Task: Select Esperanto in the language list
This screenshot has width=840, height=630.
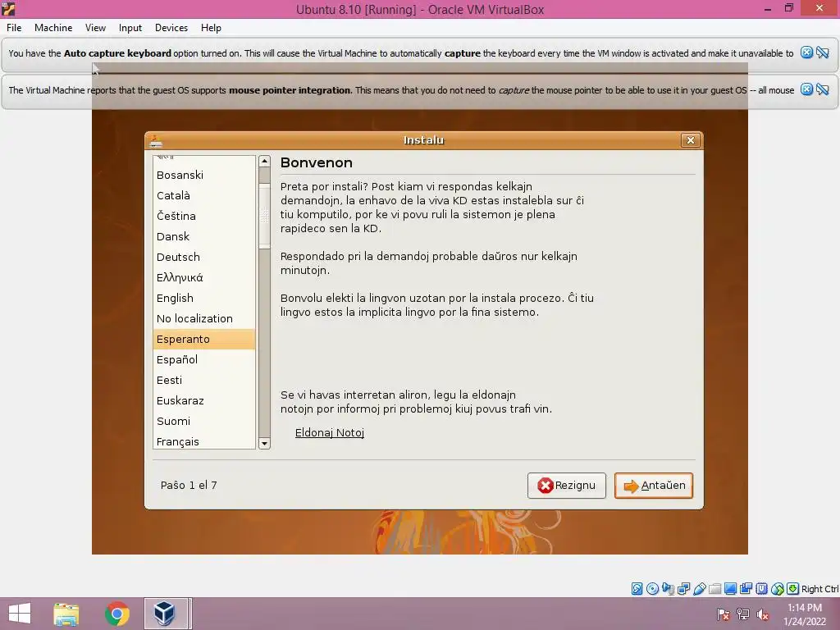Action: (204, 339)
